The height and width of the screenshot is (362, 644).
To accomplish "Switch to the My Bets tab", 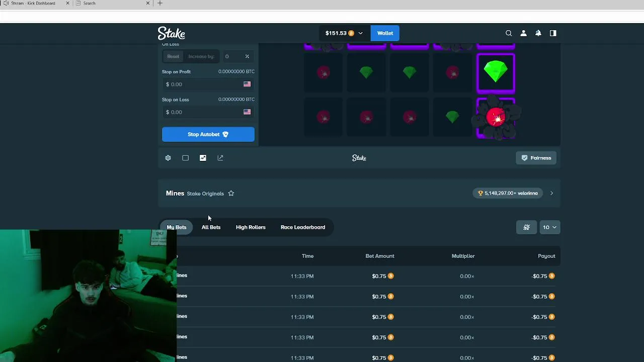I will 177,227.
